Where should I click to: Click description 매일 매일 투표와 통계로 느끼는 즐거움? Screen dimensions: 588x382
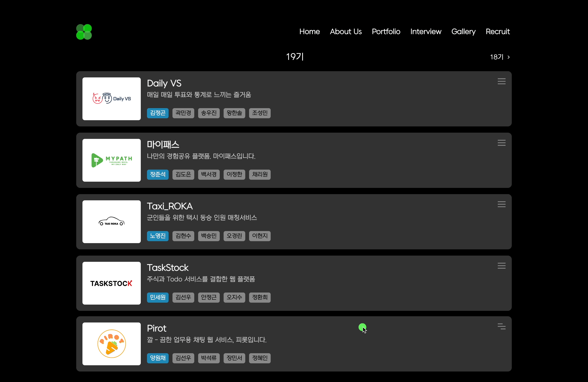[x=199, y=95]
